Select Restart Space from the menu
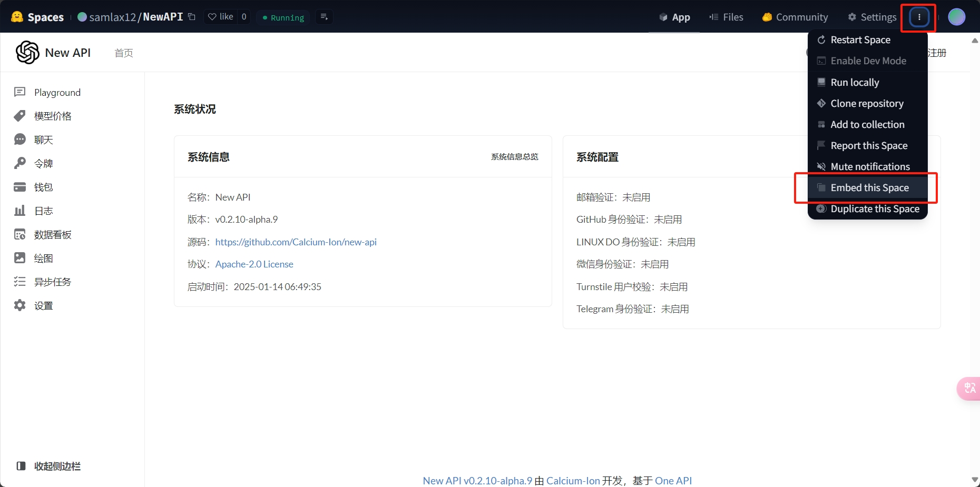Screen dimensions: 980x487 [x=868, y=40]
